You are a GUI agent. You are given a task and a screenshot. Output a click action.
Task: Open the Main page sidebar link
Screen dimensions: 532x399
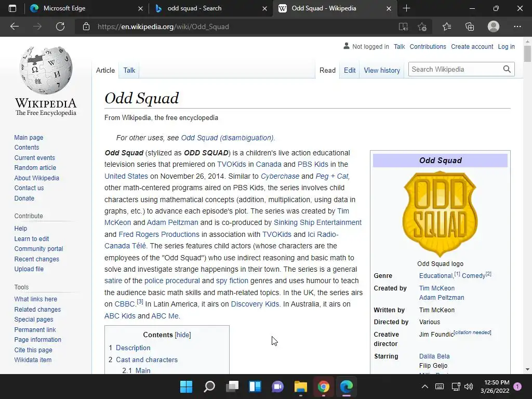[29, 137]
